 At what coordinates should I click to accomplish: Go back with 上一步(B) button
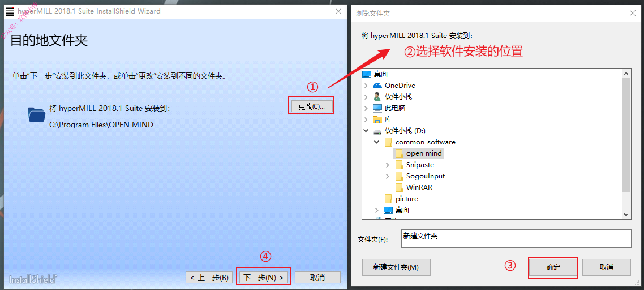[209, 277]
